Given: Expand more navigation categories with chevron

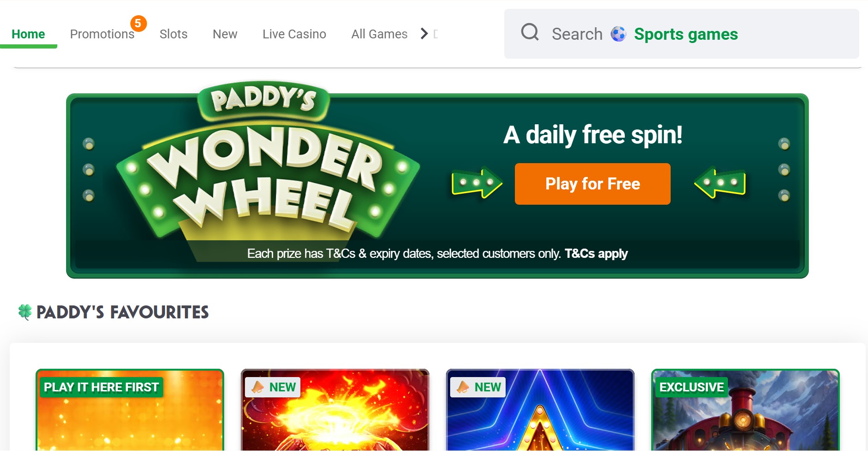Looking at the screenshot, I should pyautogui.click(x=424, y=34).
